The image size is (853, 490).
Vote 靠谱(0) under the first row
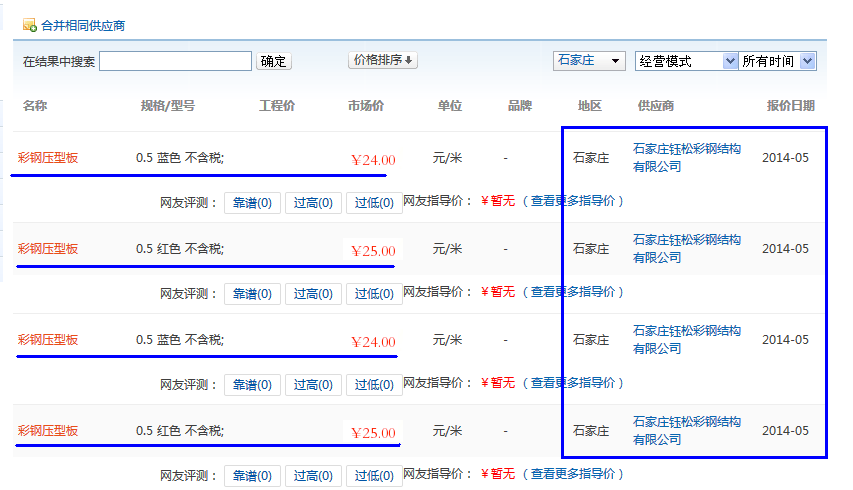tap(252, 203)
